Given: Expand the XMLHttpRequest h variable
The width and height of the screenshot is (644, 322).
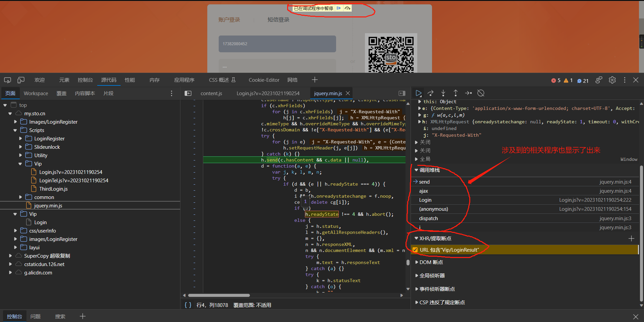Looking at the screenshot, I should 420,122.
